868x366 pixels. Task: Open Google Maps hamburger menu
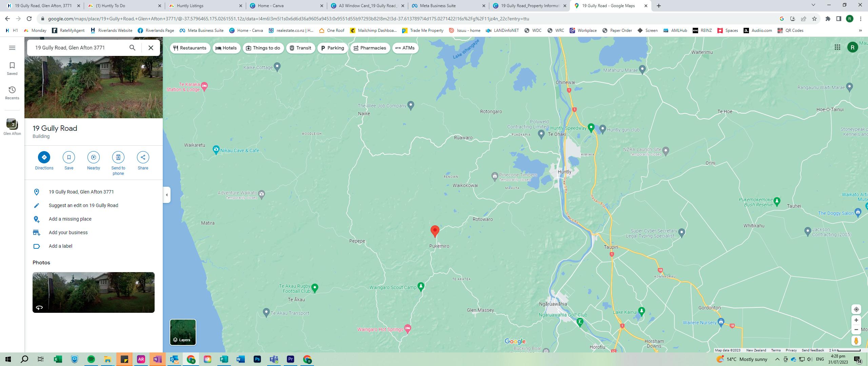(12, 48)
